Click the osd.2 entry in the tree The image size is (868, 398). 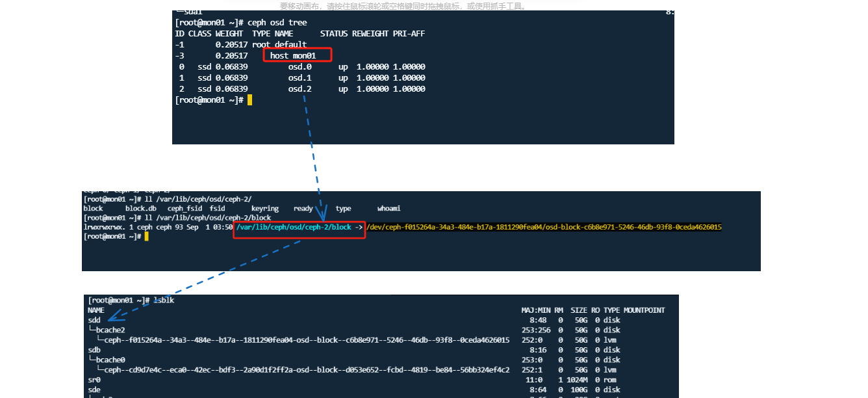[x=299, y=88]
